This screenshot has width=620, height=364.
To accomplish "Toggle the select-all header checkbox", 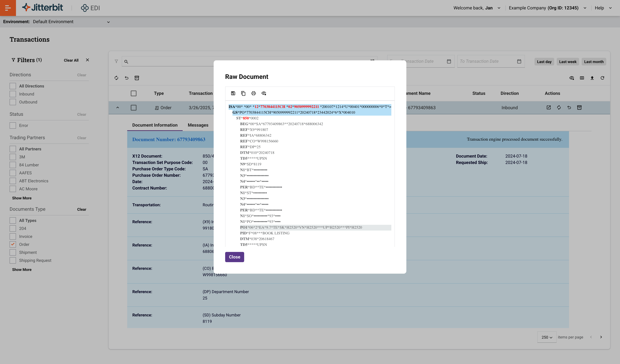I will click(134, 93).
